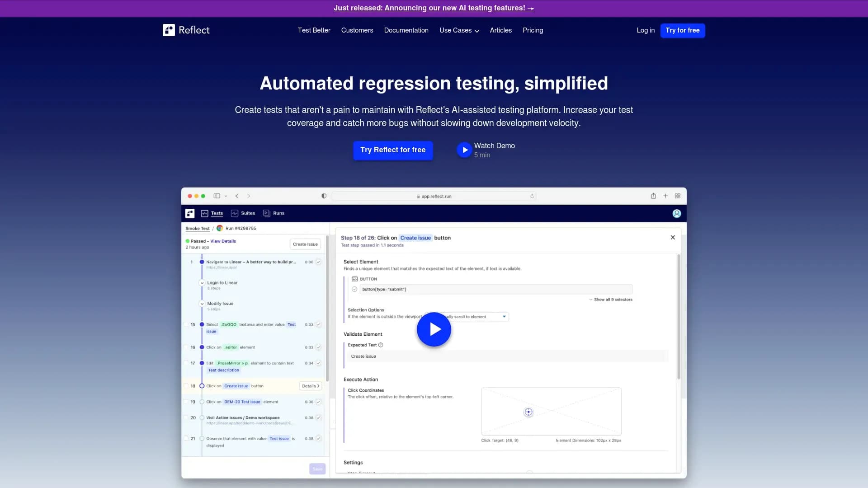Tick the checkbox for step 16
The image size is (868, 488).
186,347
